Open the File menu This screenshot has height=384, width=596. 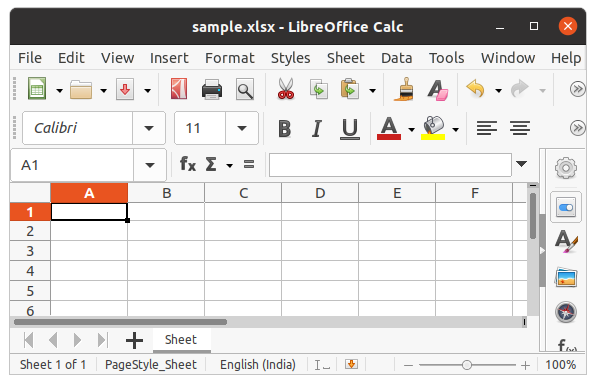[x=30, y=58]
